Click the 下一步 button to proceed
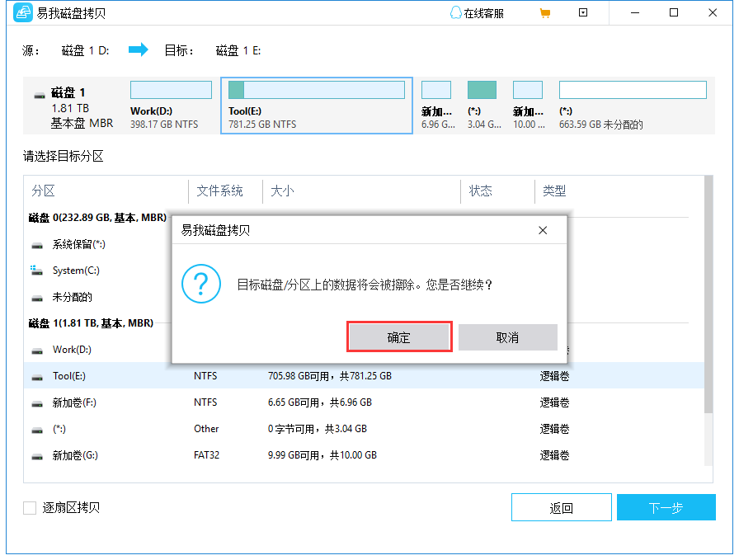 (x=666, y=507)
